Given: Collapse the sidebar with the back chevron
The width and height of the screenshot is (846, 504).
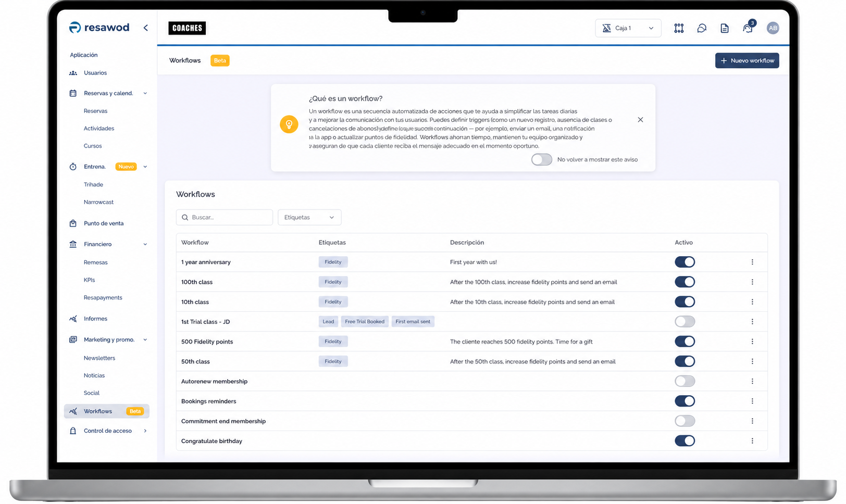Looking at the screenshot, I should (145, 28).
